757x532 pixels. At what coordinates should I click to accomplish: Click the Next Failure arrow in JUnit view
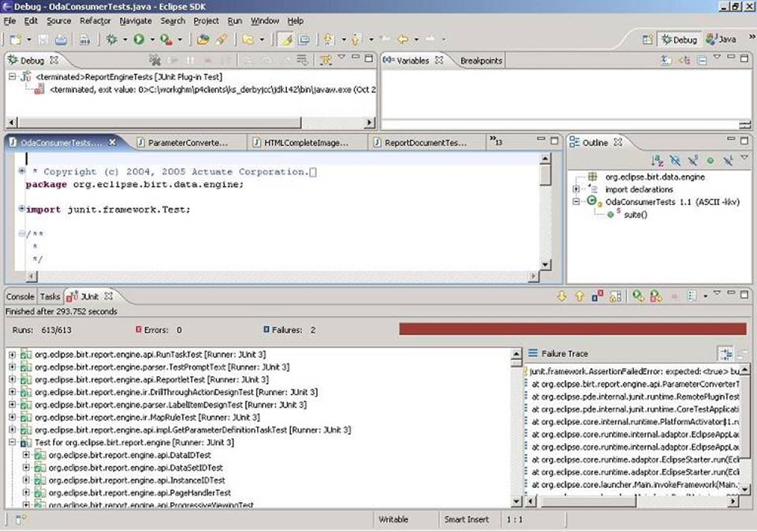(561, 296)
